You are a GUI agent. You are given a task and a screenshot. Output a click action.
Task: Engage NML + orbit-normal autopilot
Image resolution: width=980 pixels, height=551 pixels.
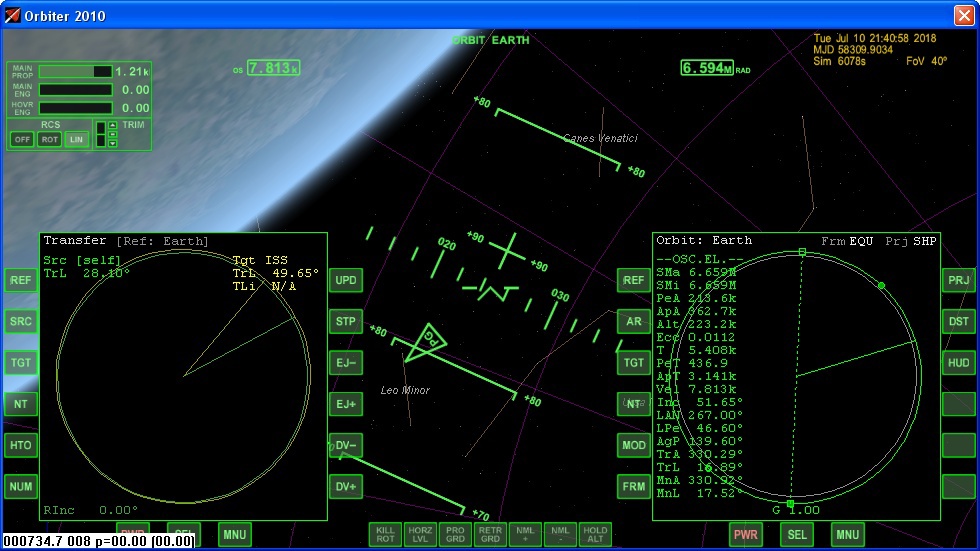(x=525, y=535)
